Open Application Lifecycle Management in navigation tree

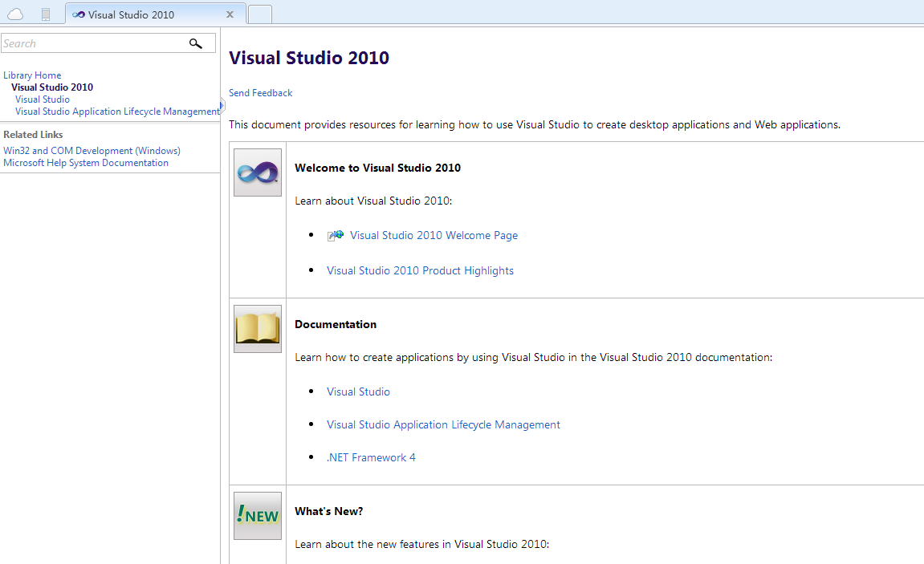[117, 112]
